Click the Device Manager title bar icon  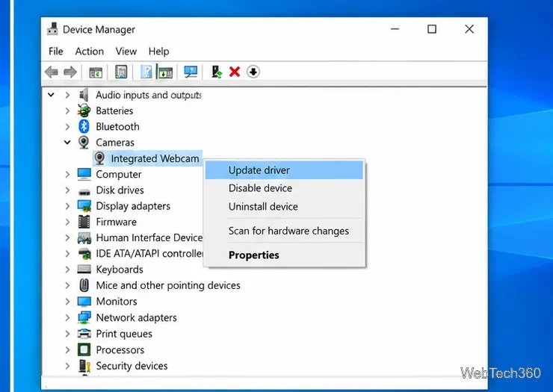(x=52, y=29)
